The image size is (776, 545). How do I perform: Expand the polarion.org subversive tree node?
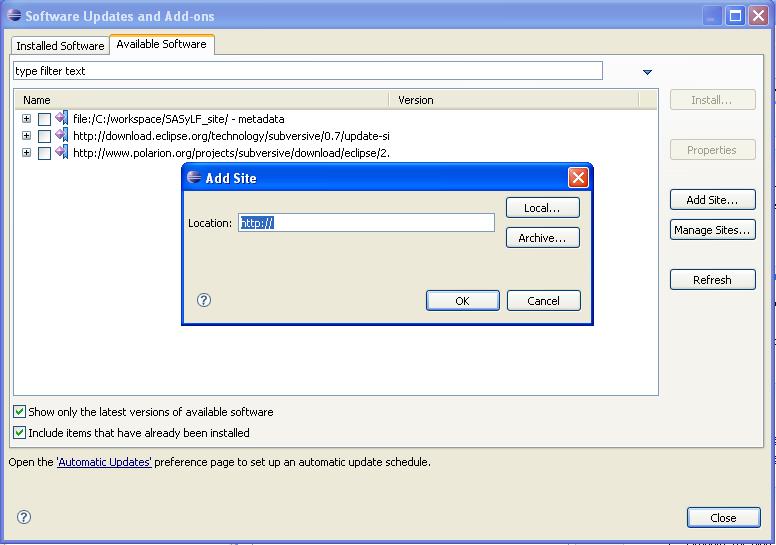point(27,153)
